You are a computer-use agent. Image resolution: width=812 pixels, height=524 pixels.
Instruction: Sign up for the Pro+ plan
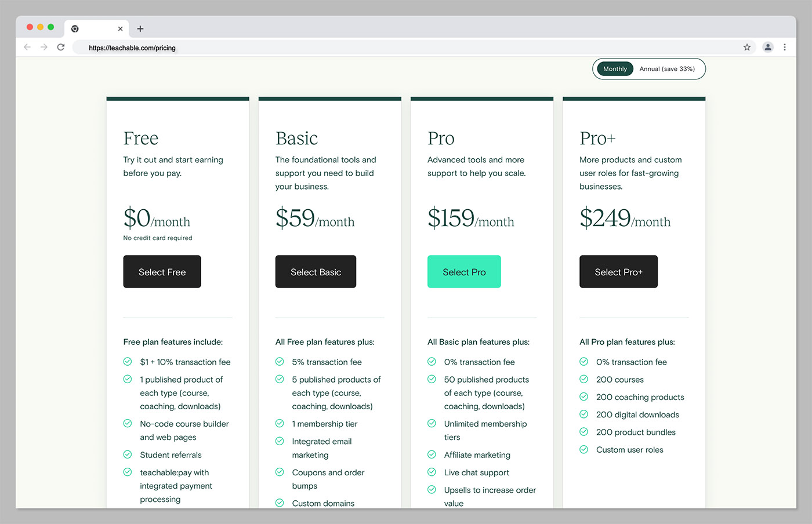click(618, 271)
